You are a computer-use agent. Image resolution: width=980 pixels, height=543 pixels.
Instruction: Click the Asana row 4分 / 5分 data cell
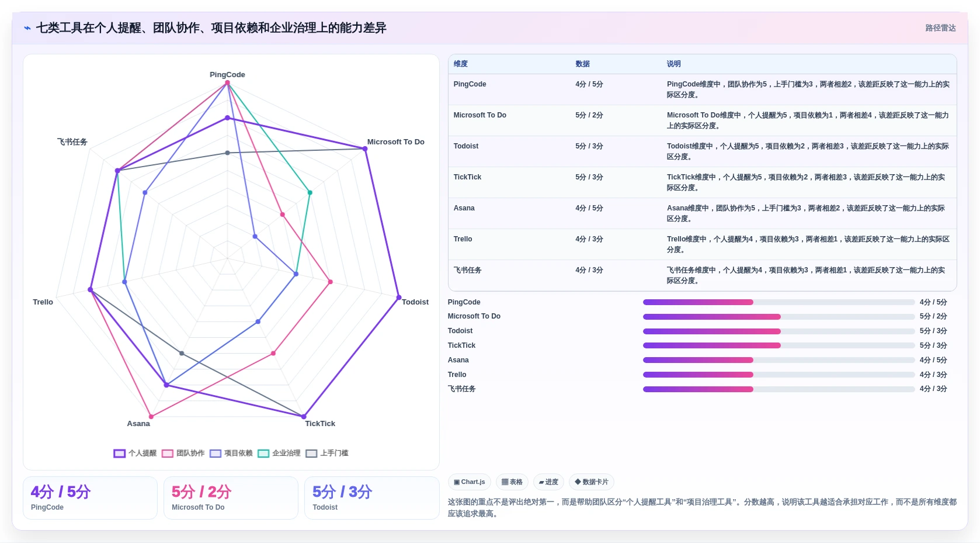[589, 208]
